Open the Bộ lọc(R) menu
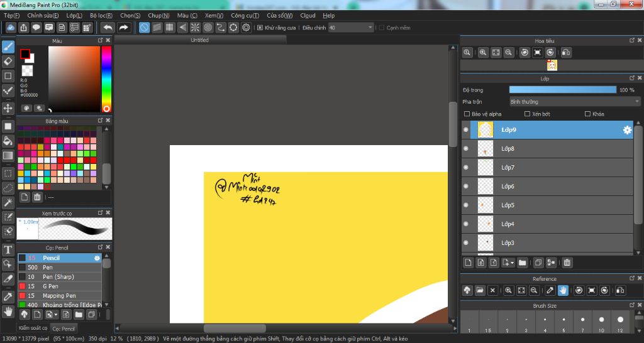 tap(101, 16)
